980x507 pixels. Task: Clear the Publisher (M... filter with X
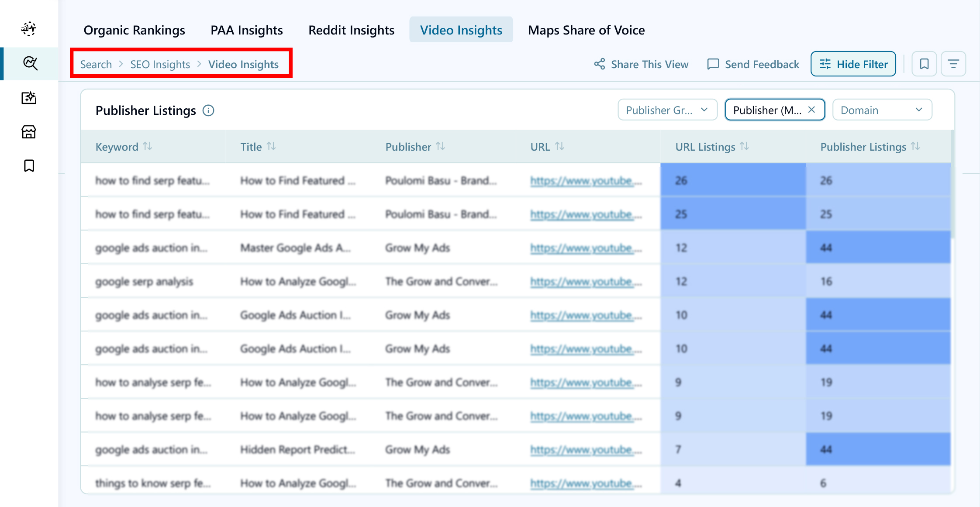[x=811, y=110]
